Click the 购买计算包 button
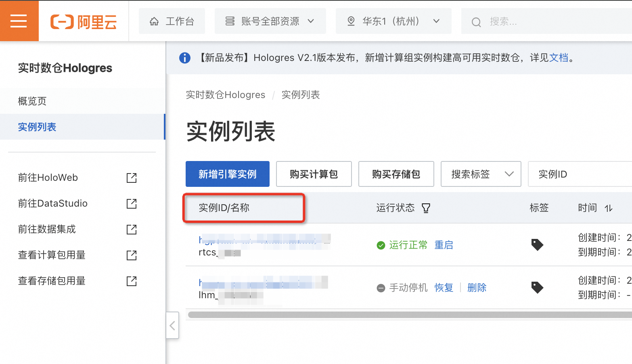This screenshot has width=632, height=364. [x=314, y=174]
